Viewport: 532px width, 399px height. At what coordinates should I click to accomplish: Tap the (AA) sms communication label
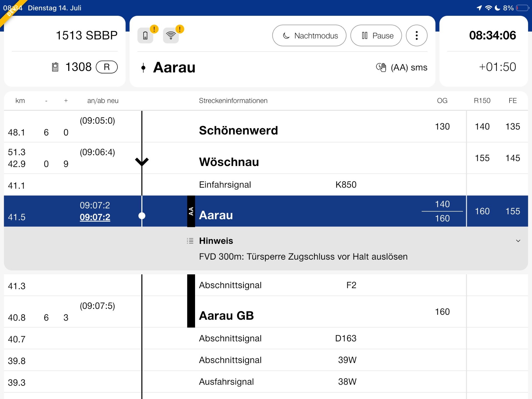tap(409, 67)
